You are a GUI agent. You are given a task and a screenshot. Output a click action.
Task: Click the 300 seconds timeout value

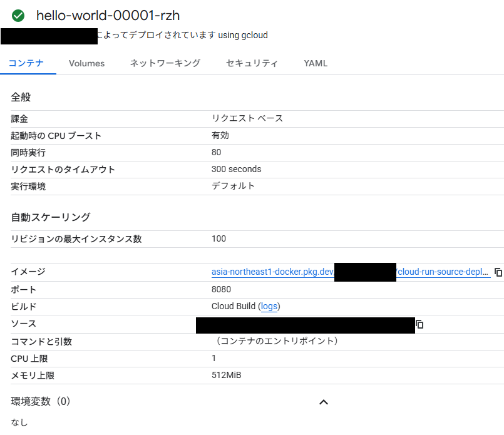point(236,169)
